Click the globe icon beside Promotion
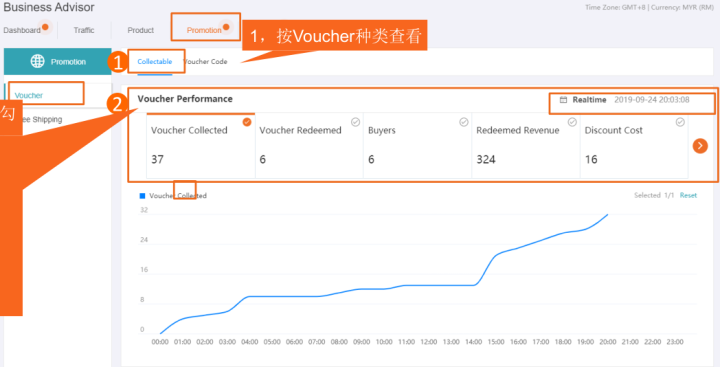The width and height of the screenshot is (720, 367). pos(37,61)
